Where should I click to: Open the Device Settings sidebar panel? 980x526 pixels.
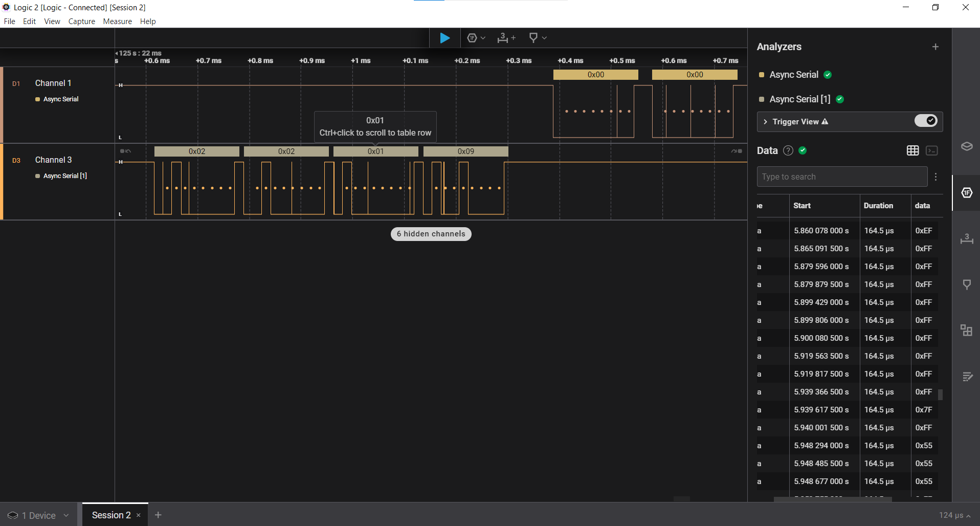tap(967, 146)
